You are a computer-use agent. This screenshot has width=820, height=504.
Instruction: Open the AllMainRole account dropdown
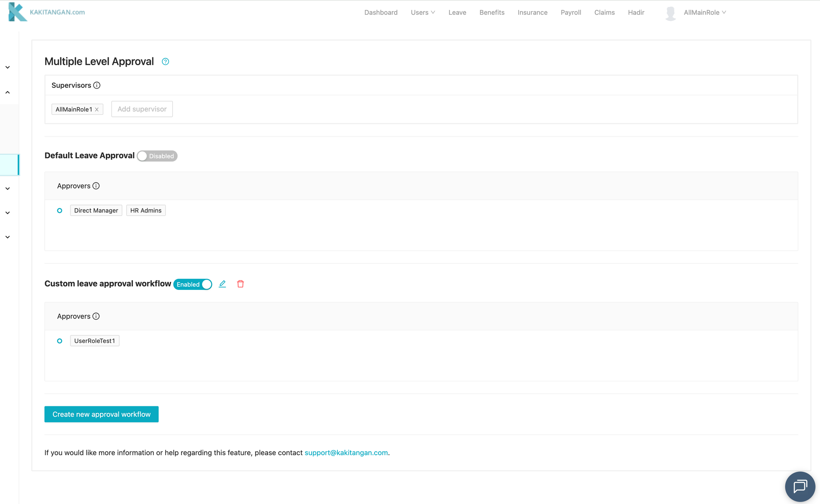pyautogui.click(x=704, y=12)
